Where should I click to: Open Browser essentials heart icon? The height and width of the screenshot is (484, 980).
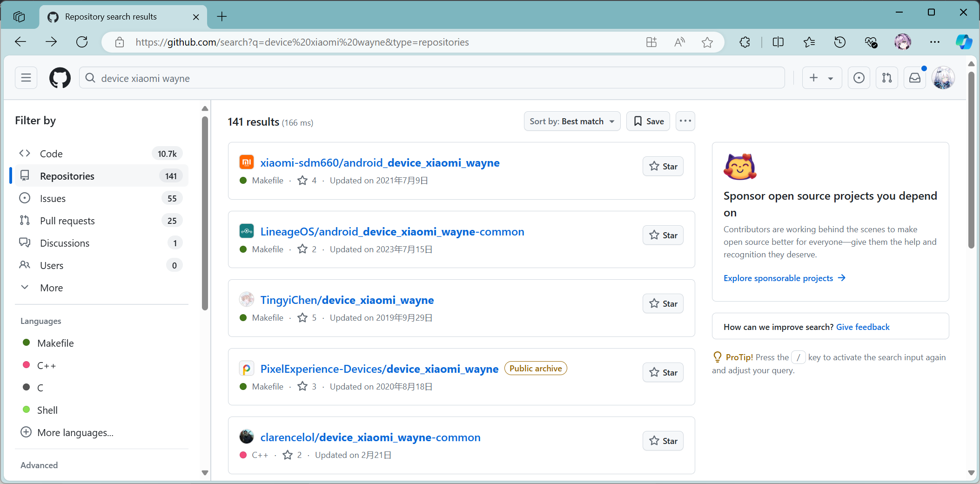click(x=871, y=42)
